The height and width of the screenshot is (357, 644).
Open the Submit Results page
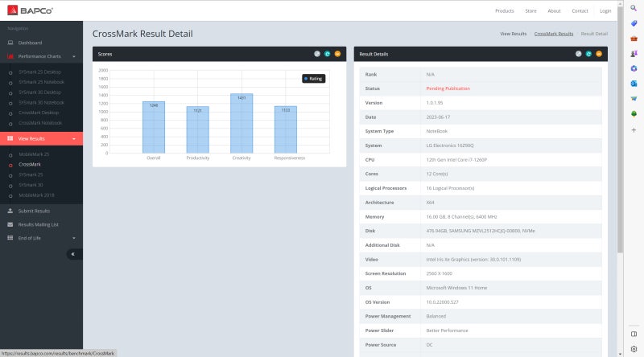(x=34, y=211)
